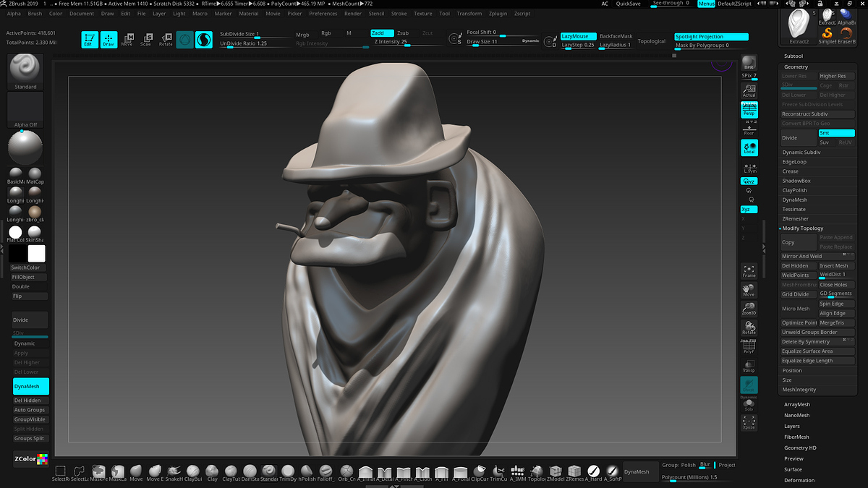Click the Xpose icon
Viewport: 868px width, 488px height.
[x=749, y=422]
